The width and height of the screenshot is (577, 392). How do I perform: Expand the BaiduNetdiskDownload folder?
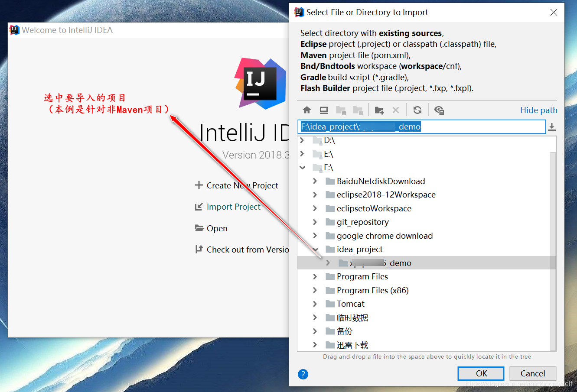point(315,181)
